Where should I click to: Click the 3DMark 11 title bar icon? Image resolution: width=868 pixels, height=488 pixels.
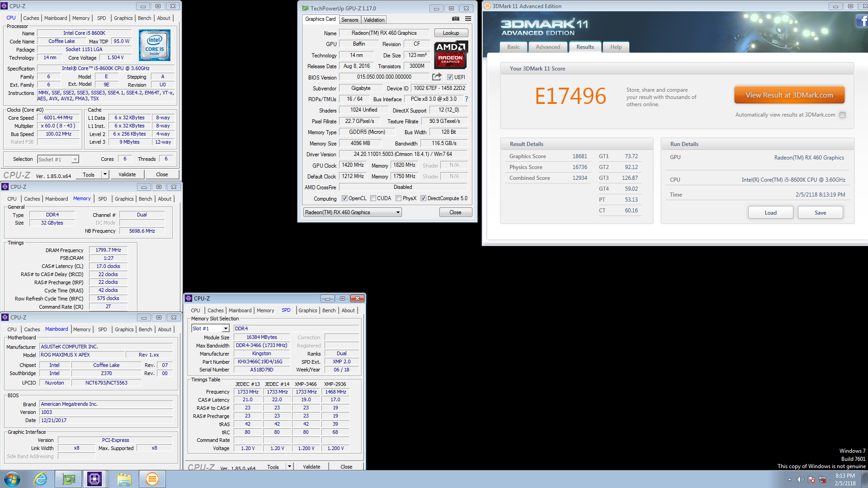487,6
